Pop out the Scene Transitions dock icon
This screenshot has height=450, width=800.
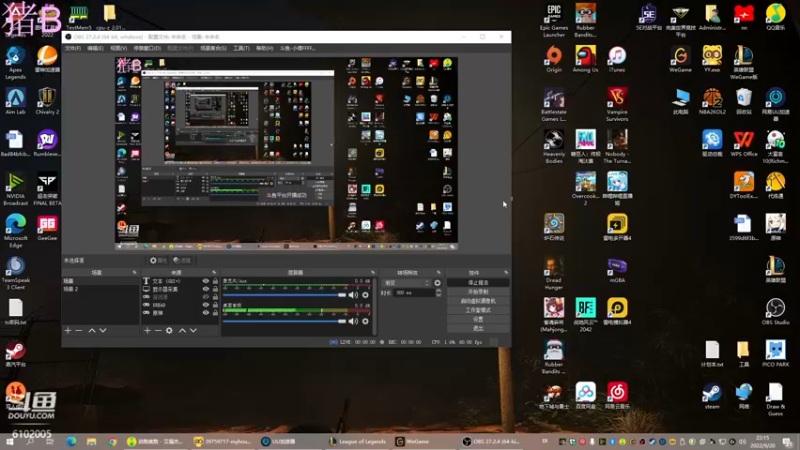point(438,272)
